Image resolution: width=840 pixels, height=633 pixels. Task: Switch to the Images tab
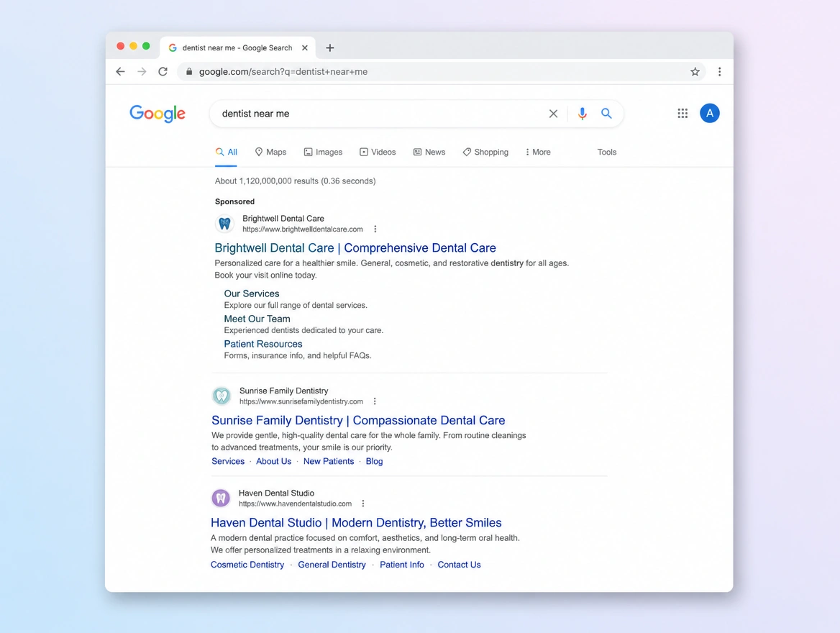323,152
